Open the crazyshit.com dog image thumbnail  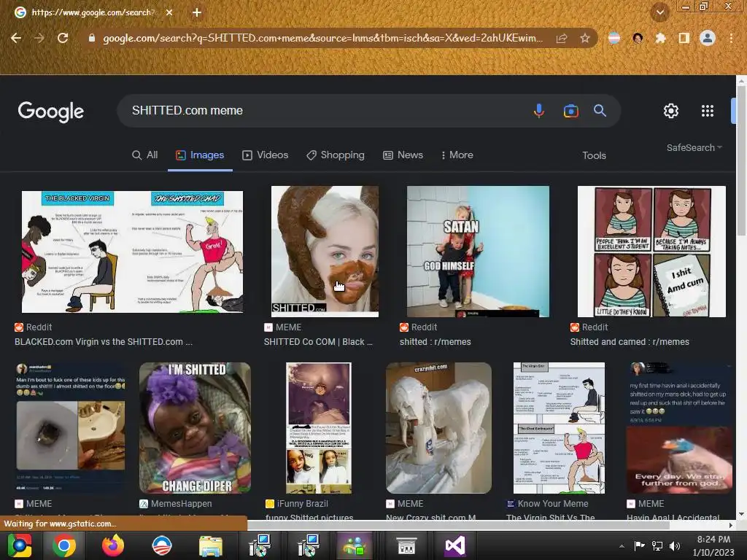(438, 428)
